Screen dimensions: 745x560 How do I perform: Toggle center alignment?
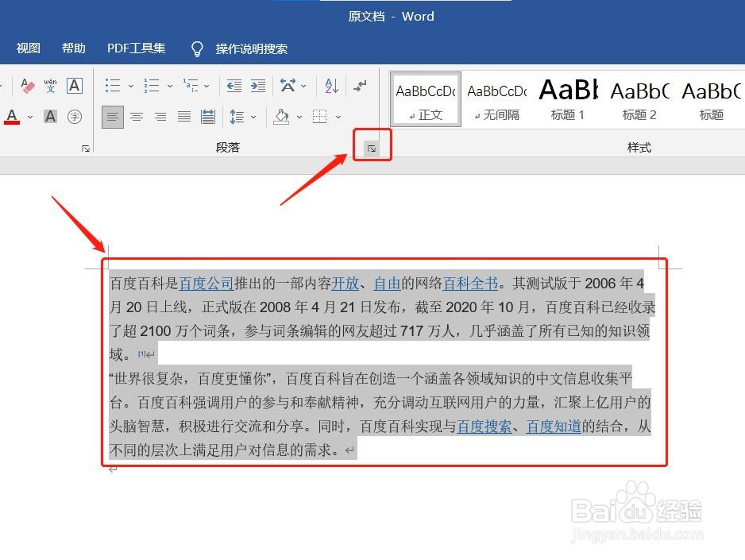click(x=137, y=117)
